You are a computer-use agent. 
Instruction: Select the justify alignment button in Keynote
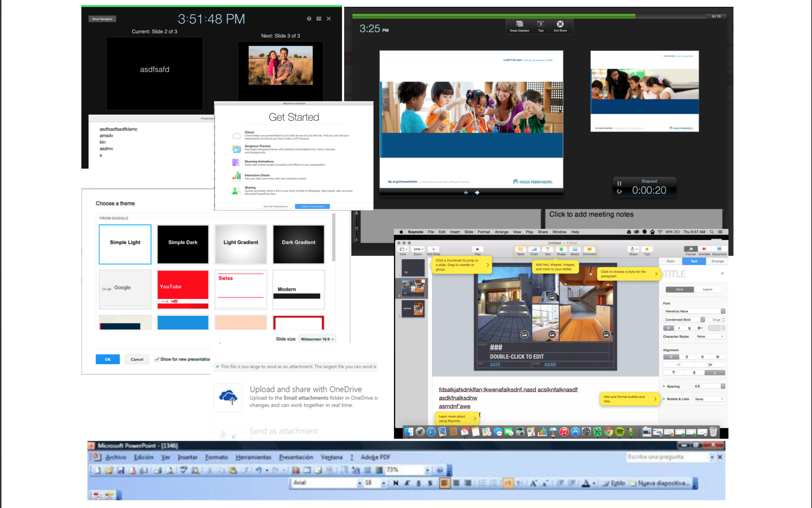pos(717,357)
